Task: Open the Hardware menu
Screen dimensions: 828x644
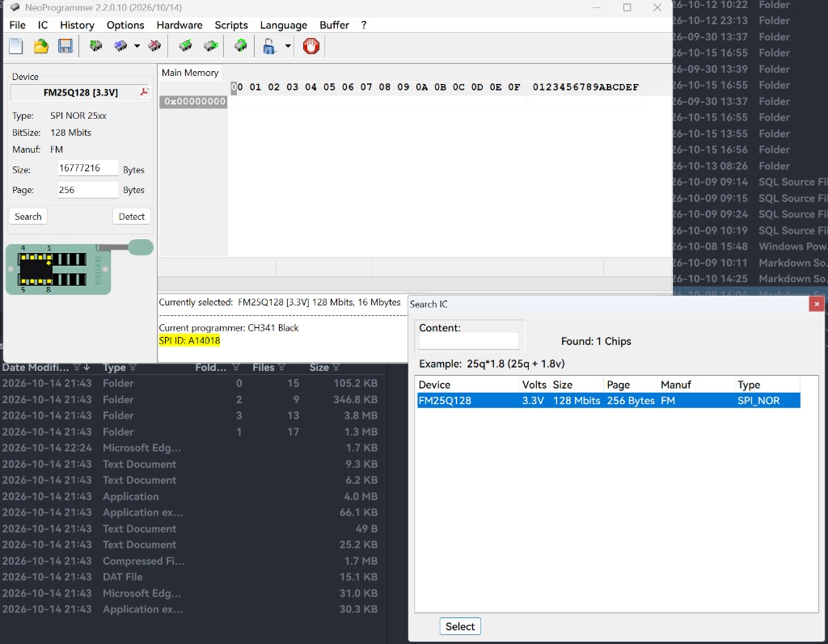Action: (x=180, y=25)
